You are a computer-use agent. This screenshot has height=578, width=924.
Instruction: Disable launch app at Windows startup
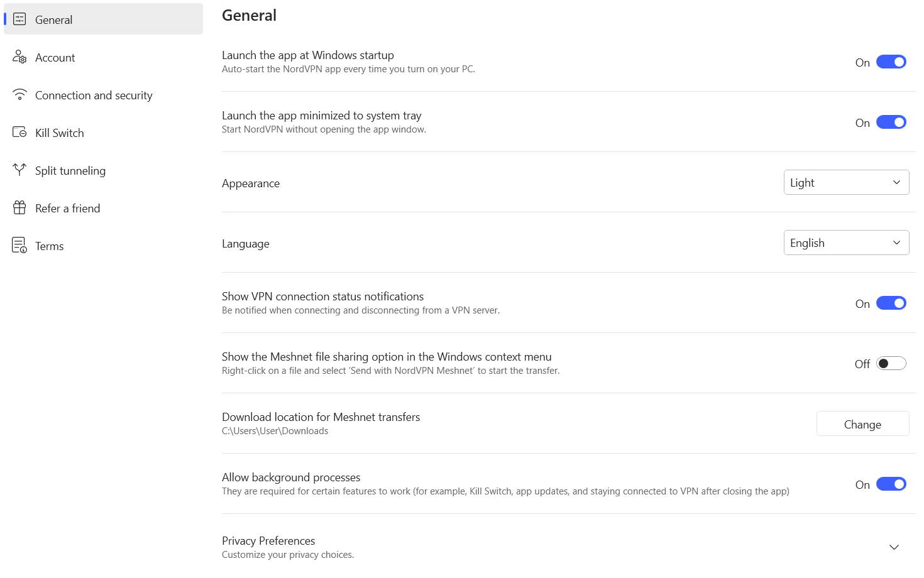click(x=891, y=62)
